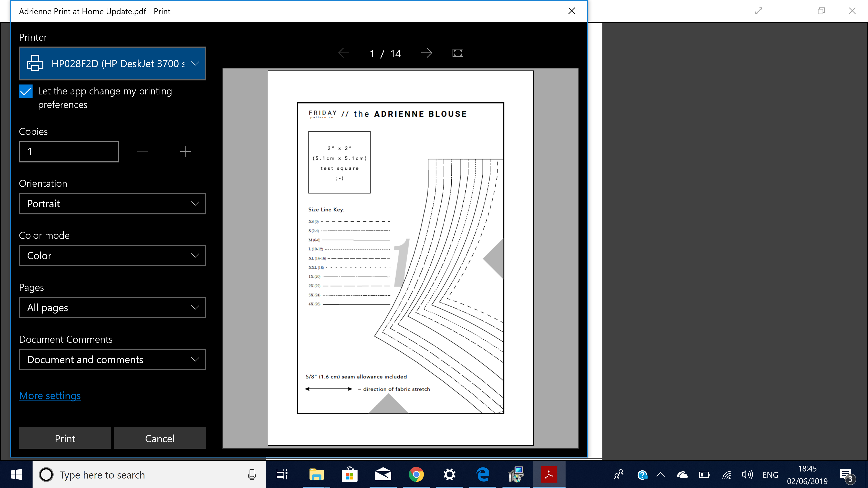Screen dimensions: 868x488
Task: Click the help question mark tray icon
Action: coord(642,475)
